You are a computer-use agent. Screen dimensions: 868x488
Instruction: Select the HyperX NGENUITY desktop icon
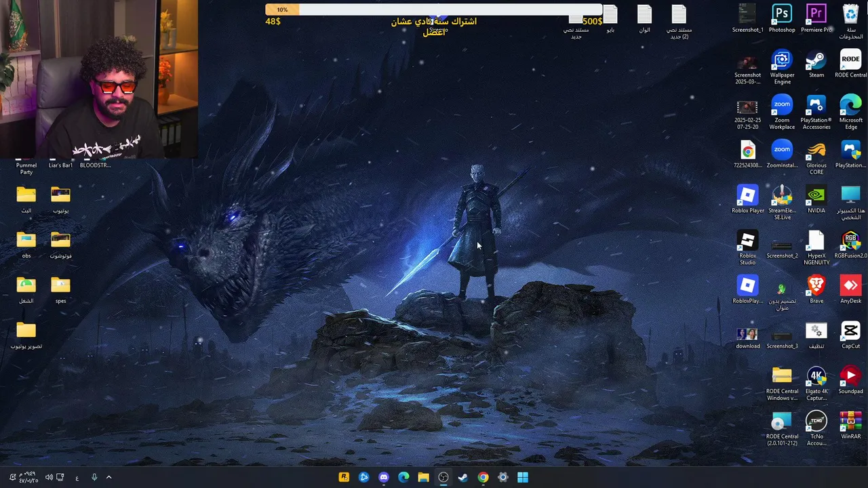coord(816,247)
